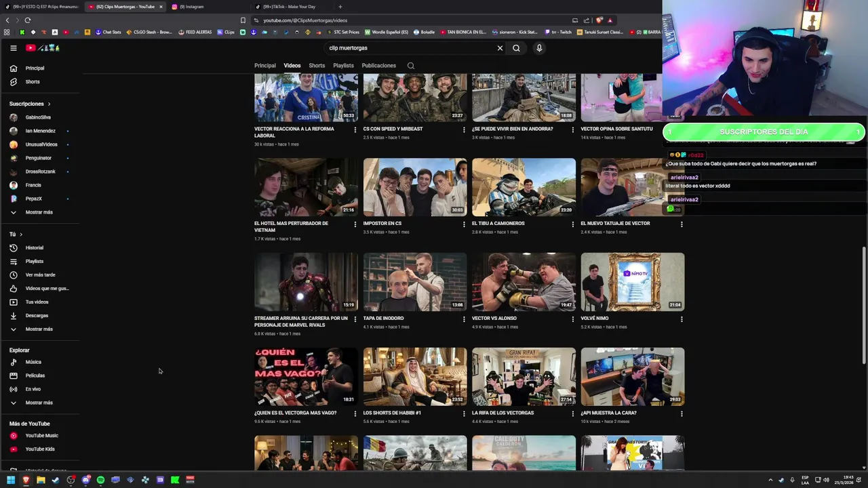Open YouTube Music link
This screenshot has height=488, width=868.
point(41,436)
